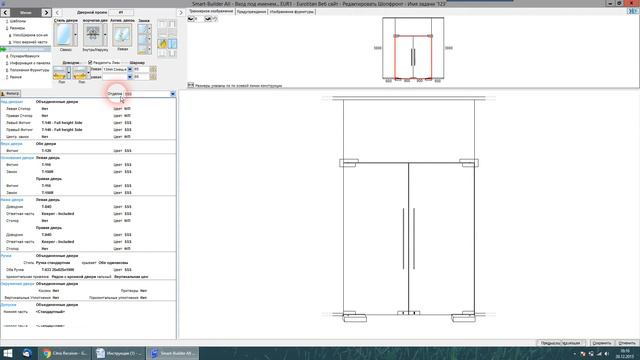Click the top lock (Замки) thumbnail

(x=142, y=29)
